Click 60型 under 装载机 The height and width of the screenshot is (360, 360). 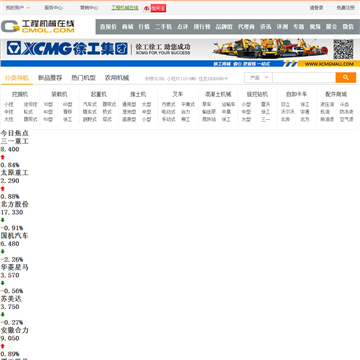(x=68, y=104)
